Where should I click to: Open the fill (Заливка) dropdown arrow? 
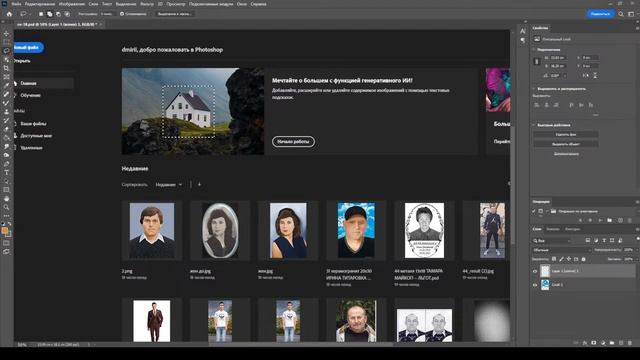click(x=636, y=259)
